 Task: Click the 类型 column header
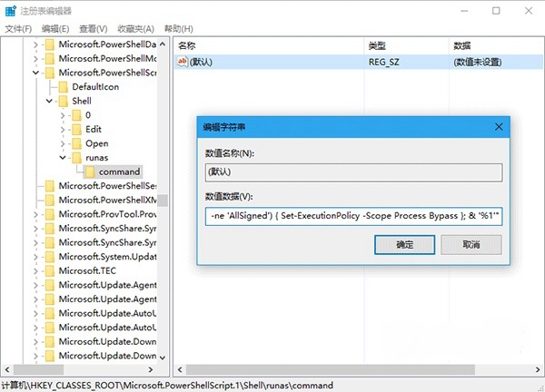pyautogui.click(x=377, y=44)
